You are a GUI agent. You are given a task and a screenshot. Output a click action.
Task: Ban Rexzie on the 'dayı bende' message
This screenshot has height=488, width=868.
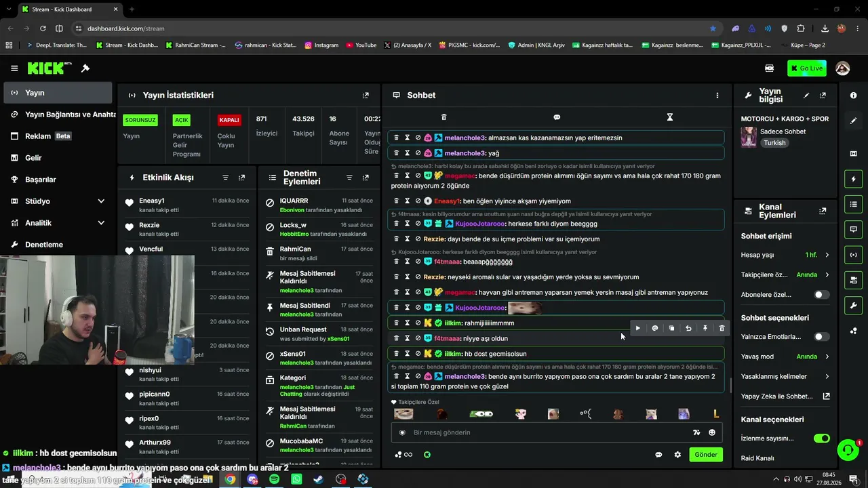[418, 239]
